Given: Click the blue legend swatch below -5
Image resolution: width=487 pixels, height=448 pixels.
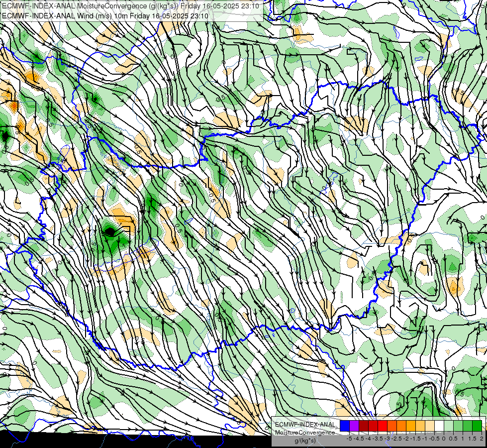Looking at the screenshot, I should 345,426.
